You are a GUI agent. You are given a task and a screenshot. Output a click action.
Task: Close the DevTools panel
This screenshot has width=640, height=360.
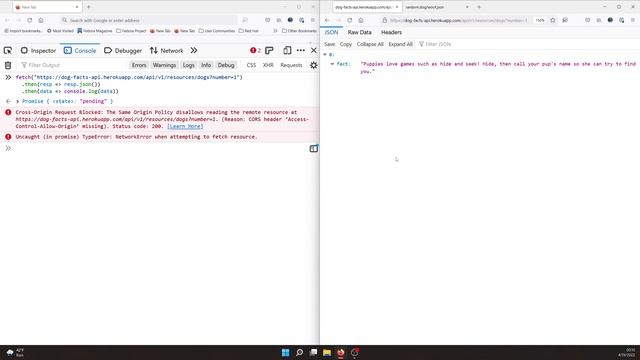pos(313,50)
